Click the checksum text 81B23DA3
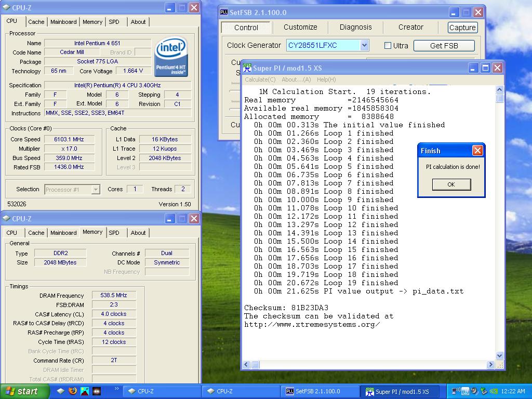This screenshot has width=532, height=399. 310,308
